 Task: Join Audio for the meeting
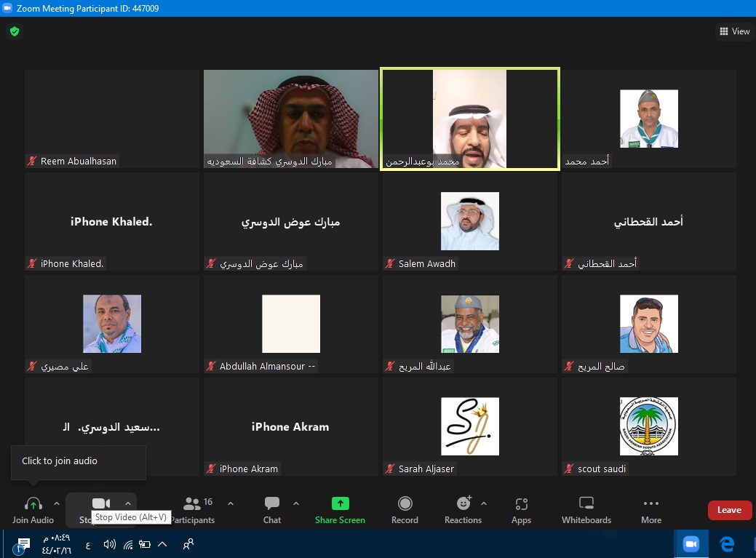click(x=33, y=509)
